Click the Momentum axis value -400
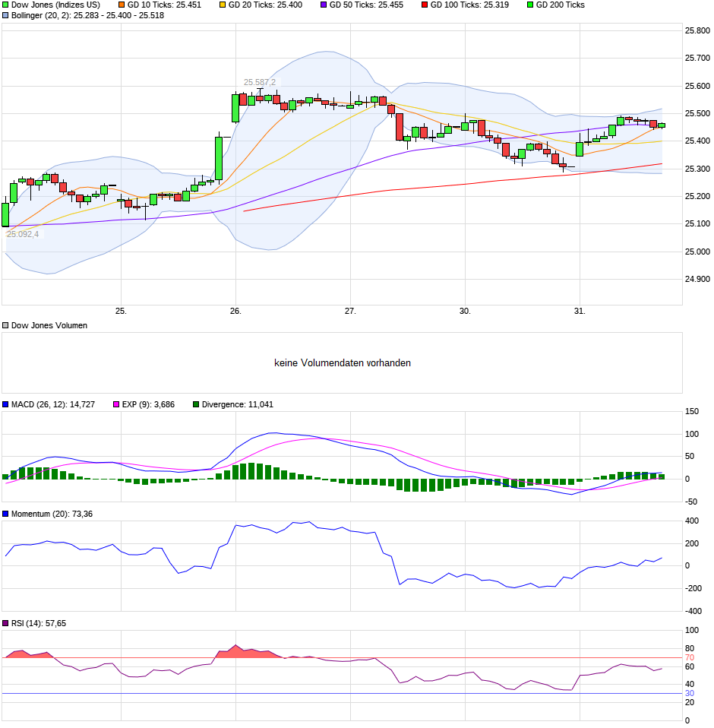Viewport: 714px width, 728px height. (693, 612)
